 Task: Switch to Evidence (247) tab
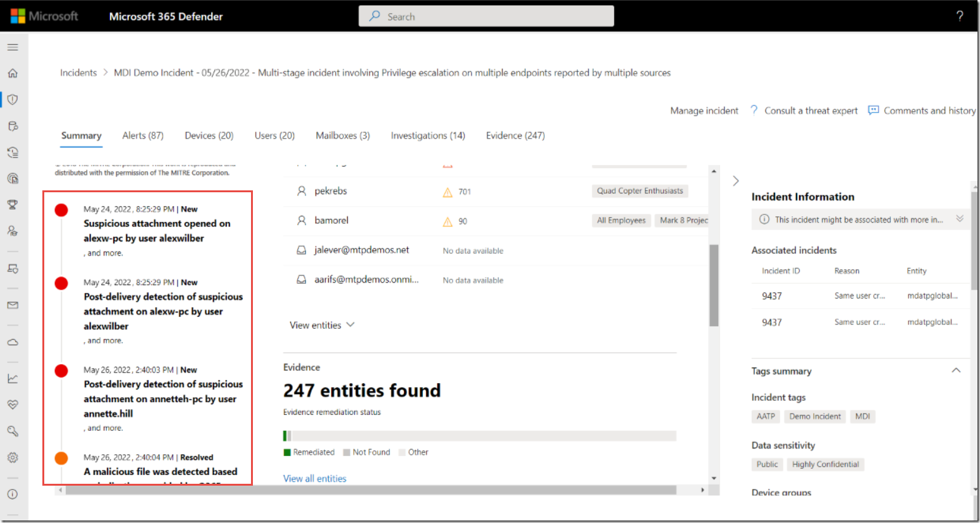(515, 135)
